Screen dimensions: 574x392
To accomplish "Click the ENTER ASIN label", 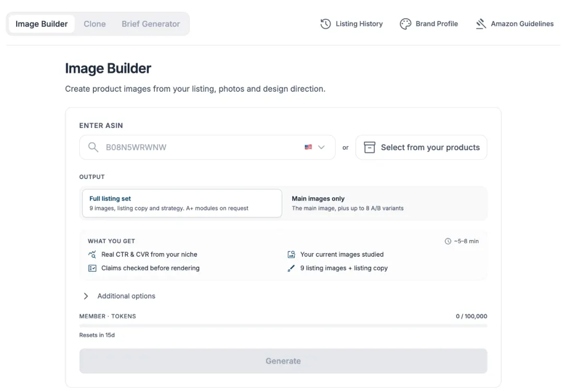I will pyautogui.click(x=101, y=126).
